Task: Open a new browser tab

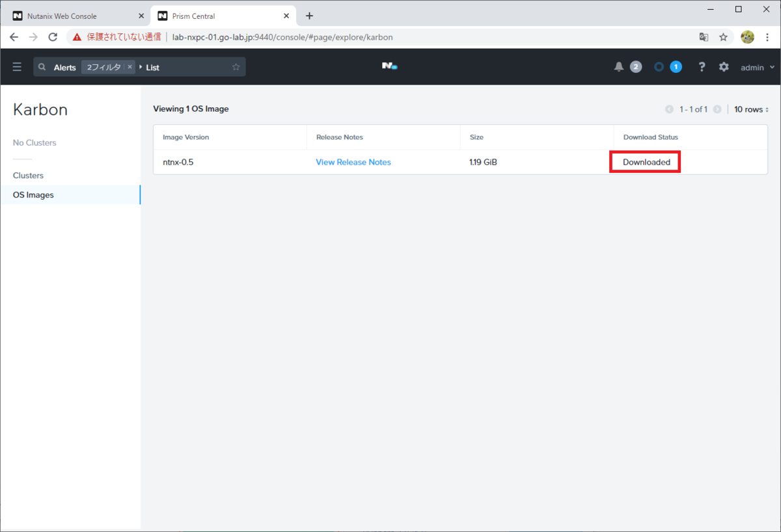Action: point(309,16)
